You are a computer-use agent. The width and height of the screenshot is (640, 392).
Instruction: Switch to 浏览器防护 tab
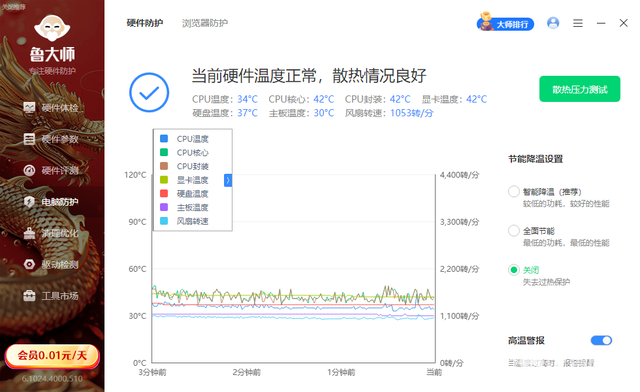(205, 23)
